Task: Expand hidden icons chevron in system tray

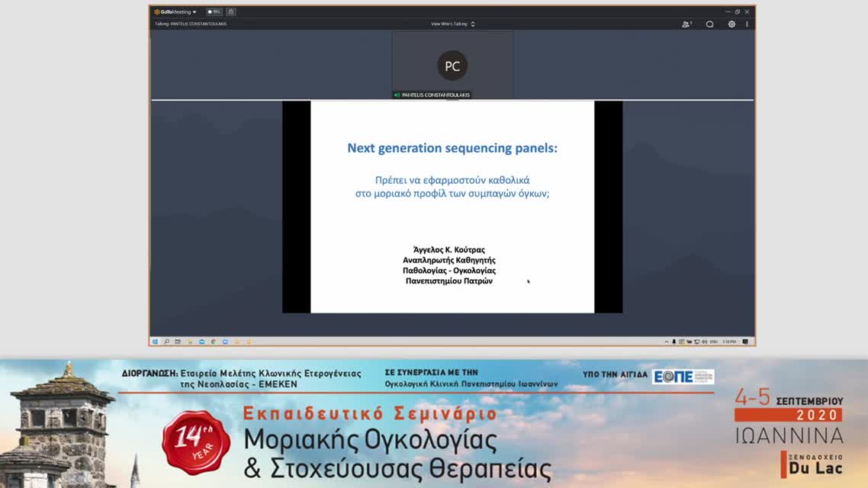Action: [666, 341]
